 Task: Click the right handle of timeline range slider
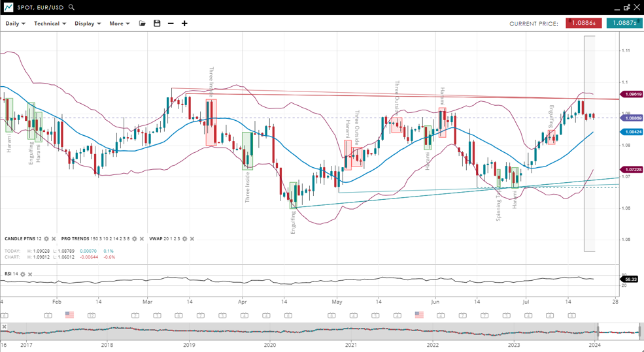641,332
